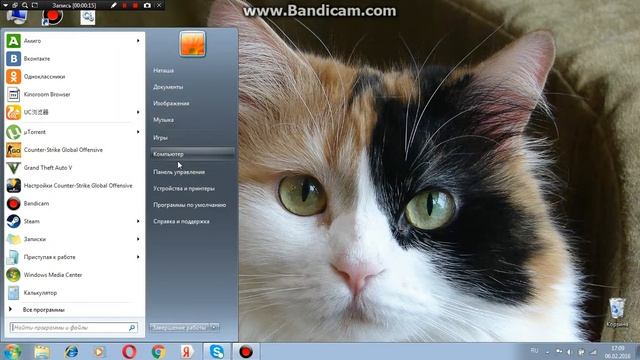Launch Opera from taskbar
Screen dimensions: 640x360
(129, 351)
